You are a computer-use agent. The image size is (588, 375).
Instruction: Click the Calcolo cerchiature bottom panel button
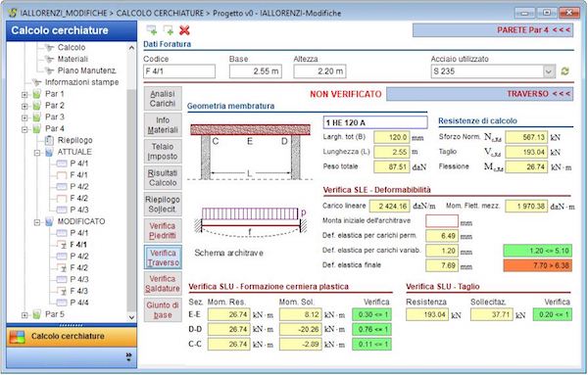(72, 337)
